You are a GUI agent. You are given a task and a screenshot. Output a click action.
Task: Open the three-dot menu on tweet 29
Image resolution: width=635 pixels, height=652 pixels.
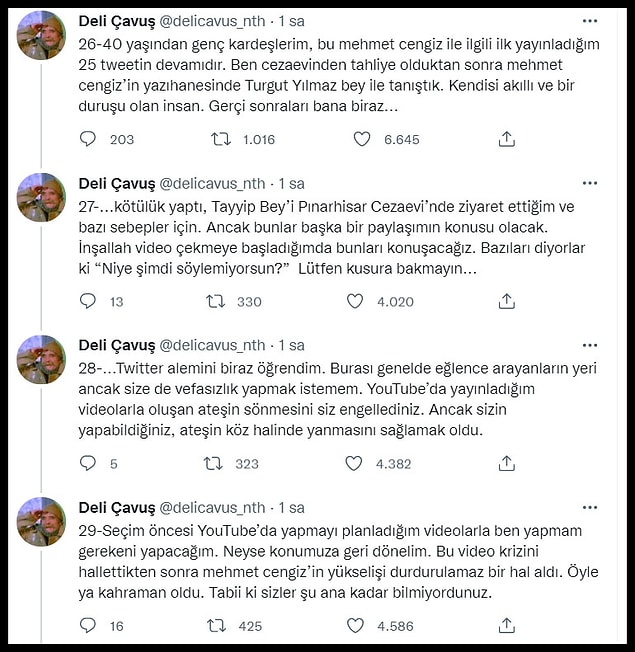pyautogui.click(x=590, y=507)
